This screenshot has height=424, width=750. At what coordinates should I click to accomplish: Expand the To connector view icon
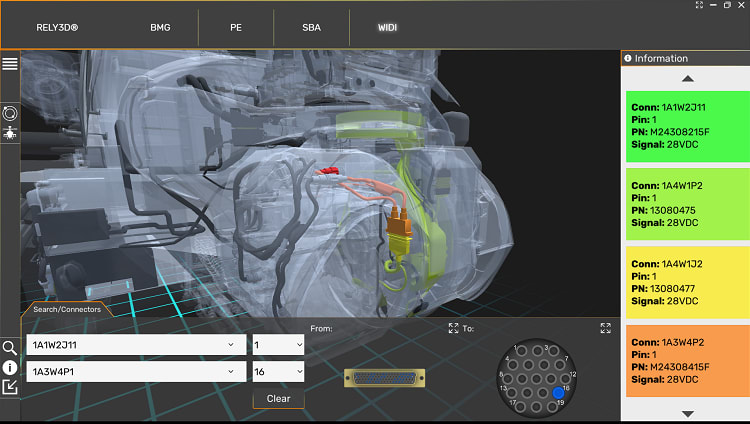606,328
